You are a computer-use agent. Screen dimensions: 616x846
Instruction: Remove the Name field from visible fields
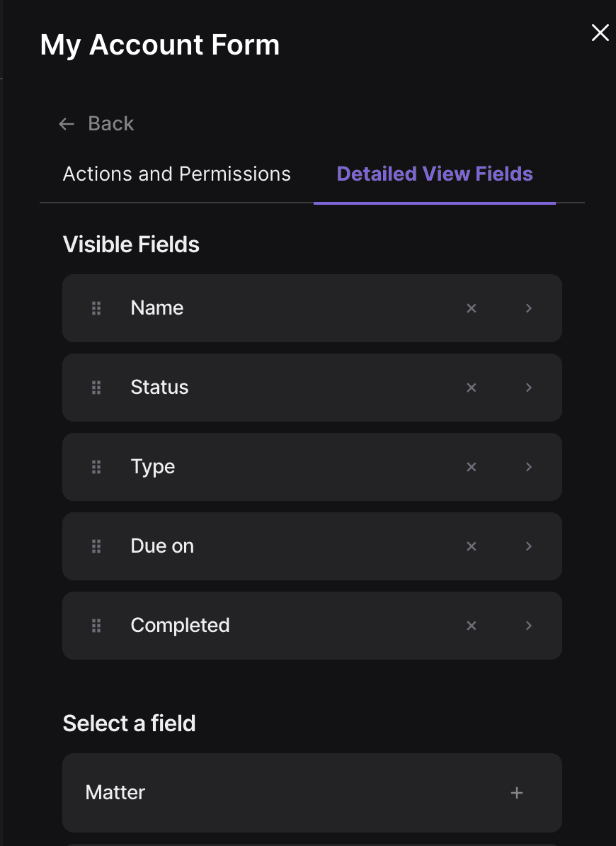pyautogui.click(x=471, y=308)
